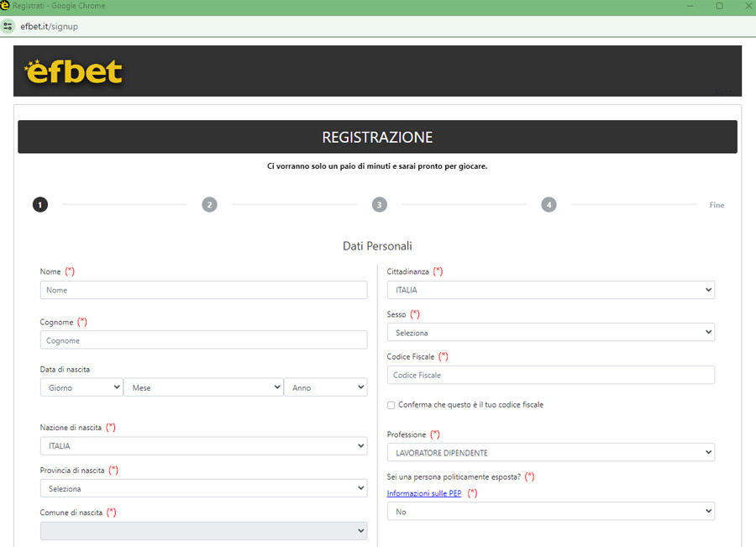Close the Chrome window

[748, 6]
